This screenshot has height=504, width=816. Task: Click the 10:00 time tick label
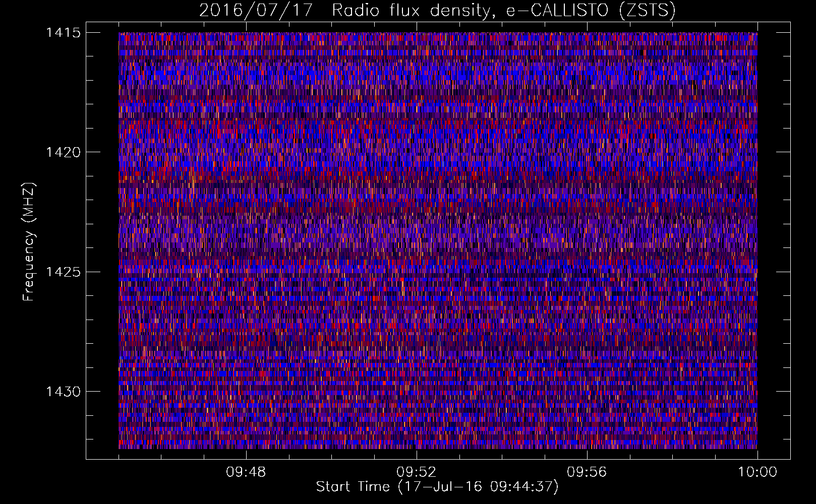coord(757,472)
